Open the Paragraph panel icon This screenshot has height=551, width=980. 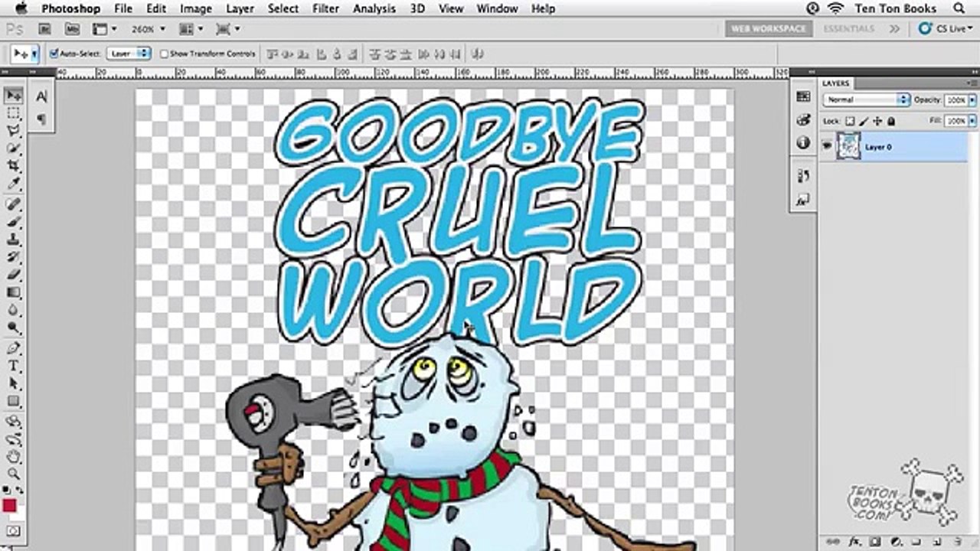coord(41,119)
